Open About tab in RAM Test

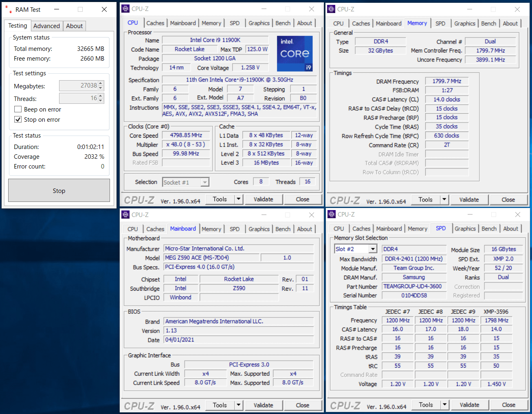coord(75,26)
